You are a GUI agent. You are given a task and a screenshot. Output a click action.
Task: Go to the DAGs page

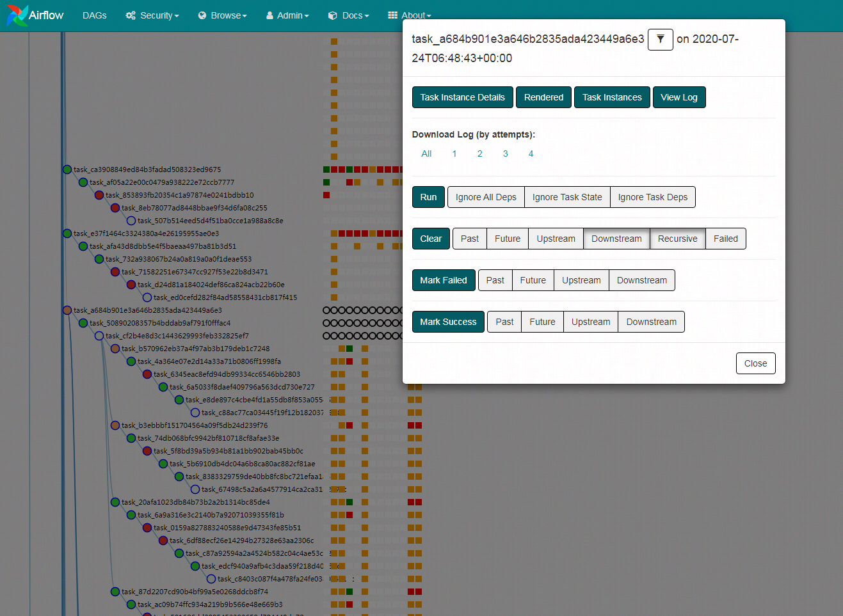pyautogui.click(x=95, y=15)
